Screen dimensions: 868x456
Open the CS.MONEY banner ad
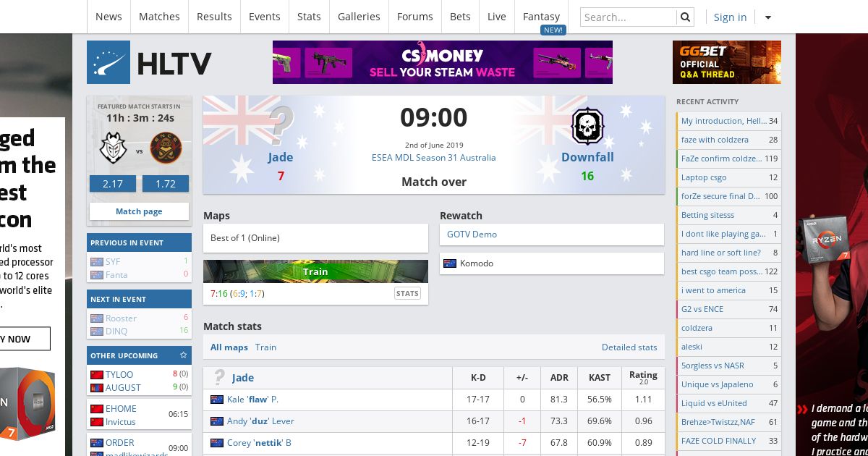443,62
